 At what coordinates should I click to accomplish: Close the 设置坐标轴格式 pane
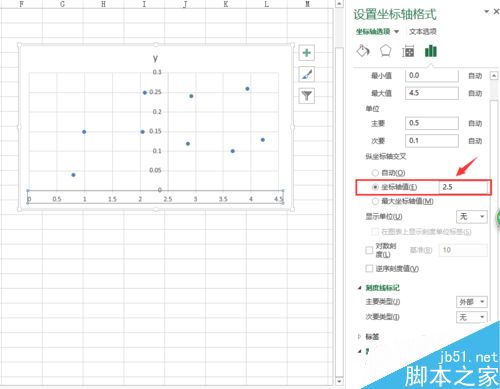[496, 12]
